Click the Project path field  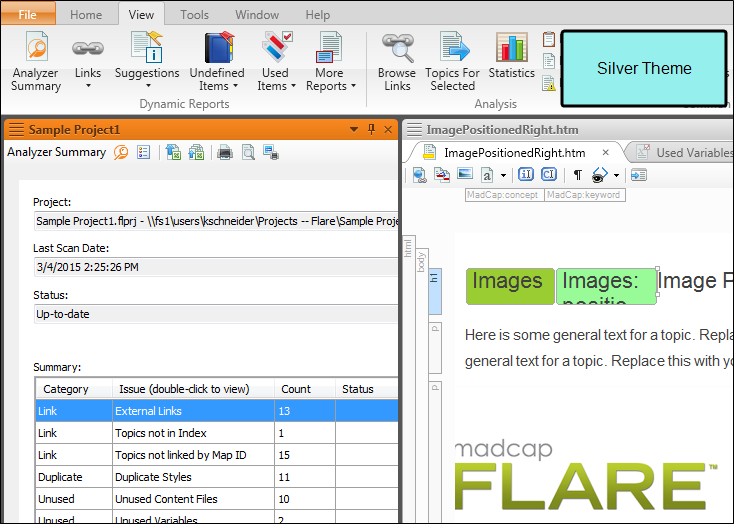[216, 221]
